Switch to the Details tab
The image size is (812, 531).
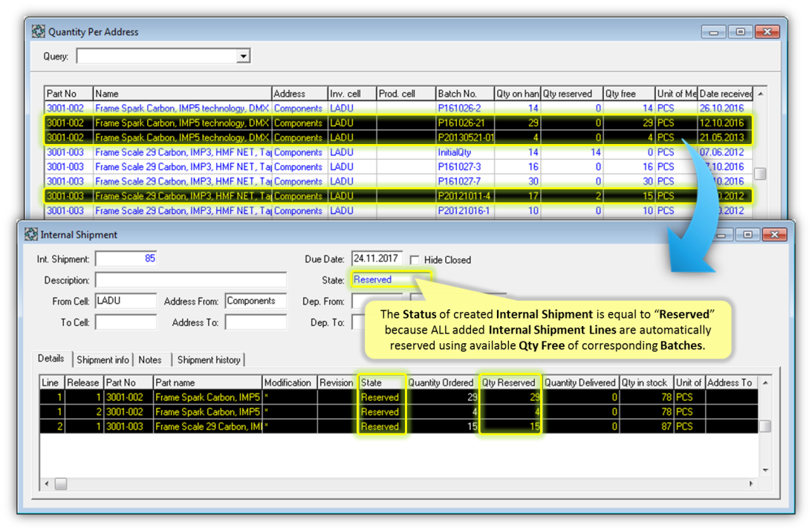(x=51, y=359)
